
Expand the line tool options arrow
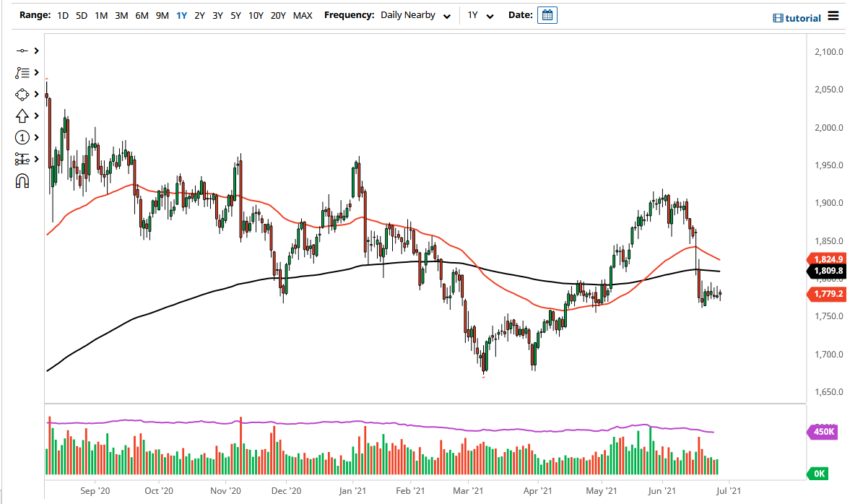click(x=36, y=51)
